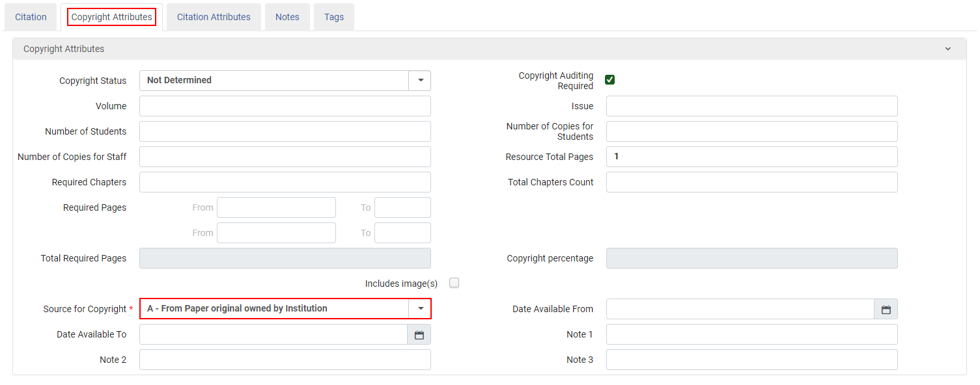The height and width of the screenshot is (385, 980).
Task: Click the first Required Pages To field
Action: click(402, 207)
